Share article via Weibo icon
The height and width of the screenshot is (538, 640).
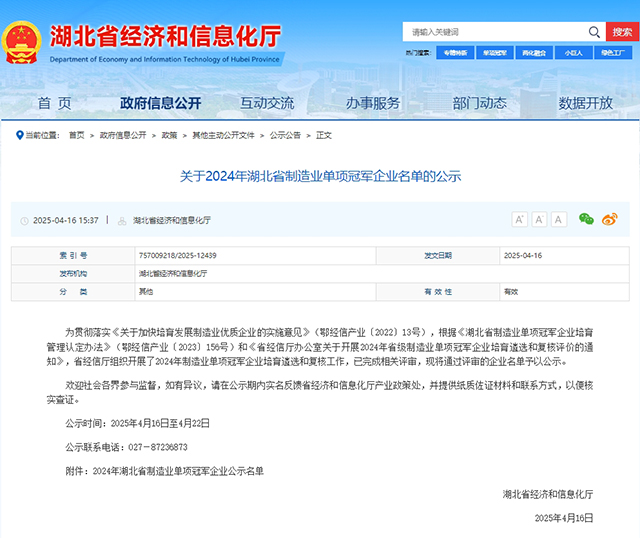[x=609, y=219]
